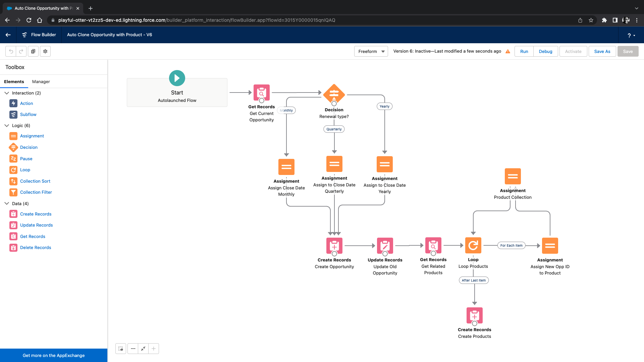
Task: Select the Collection Sort element
Action: click(x=35, y=181)
